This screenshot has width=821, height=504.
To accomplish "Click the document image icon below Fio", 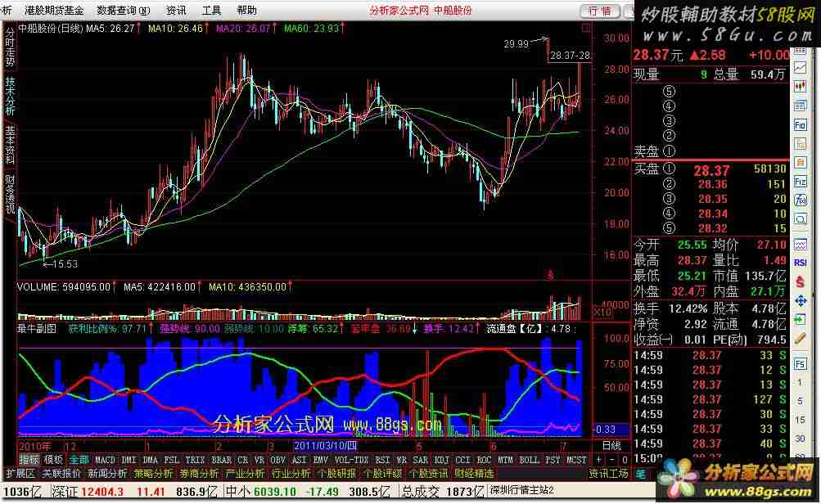I will 800,144.
